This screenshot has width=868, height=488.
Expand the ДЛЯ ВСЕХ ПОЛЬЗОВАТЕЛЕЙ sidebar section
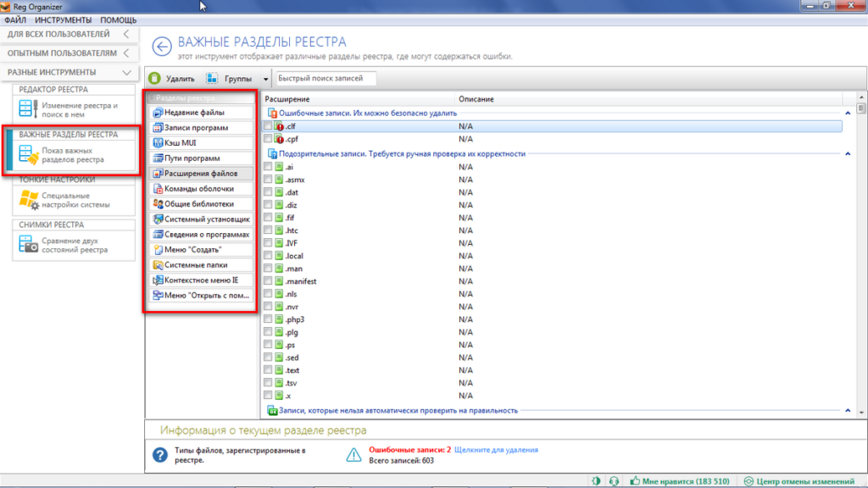(125, 35)
